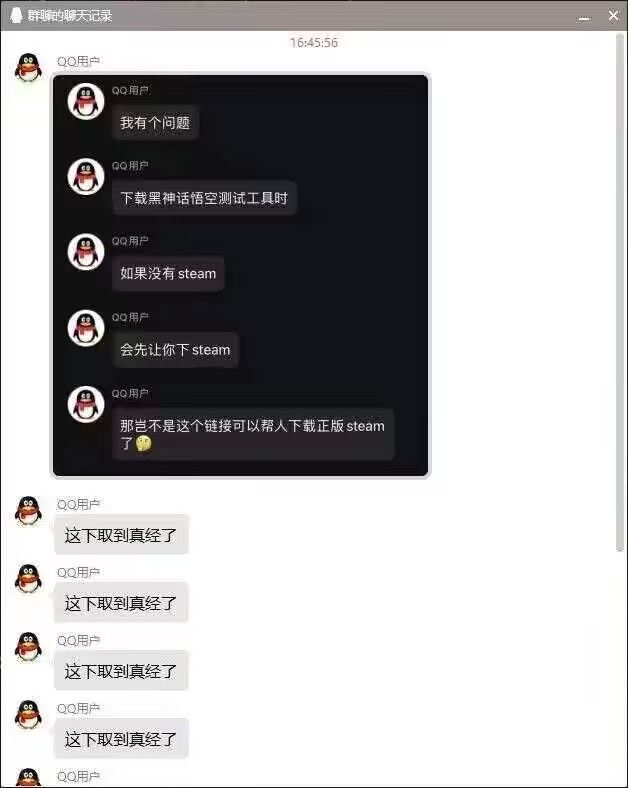
Task: Click avatar beside '下载黑神话悟空测试工具时' message
Action: [x=86, y=176]
